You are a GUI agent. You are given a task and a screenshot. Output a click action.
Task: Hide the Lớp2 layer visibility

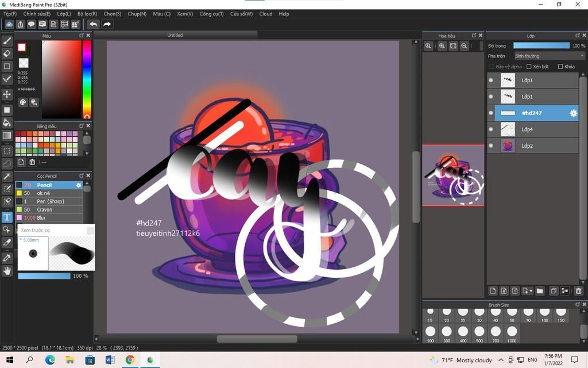click(491, 146)
